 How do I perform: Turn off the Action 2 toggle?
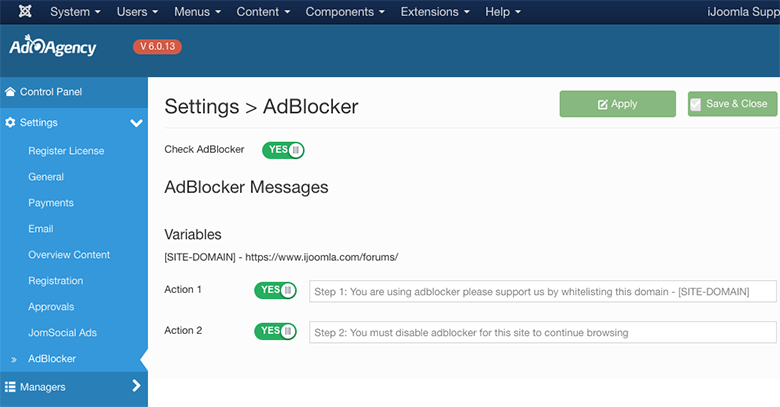click(275, 331)
